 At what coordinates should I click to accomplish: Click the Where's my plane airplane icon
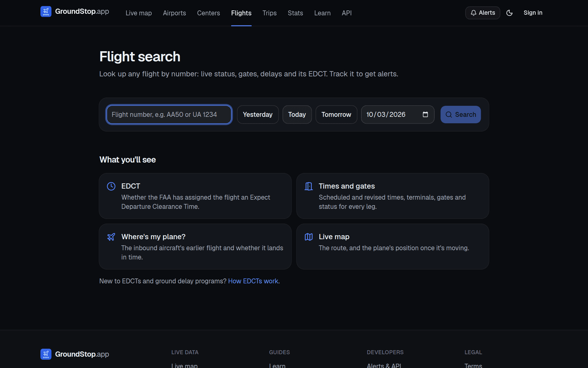111,237
